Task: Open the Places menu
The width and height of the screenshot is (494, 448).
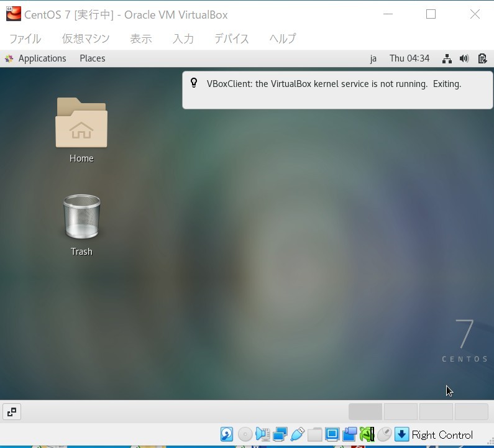Action: (93, 58)
